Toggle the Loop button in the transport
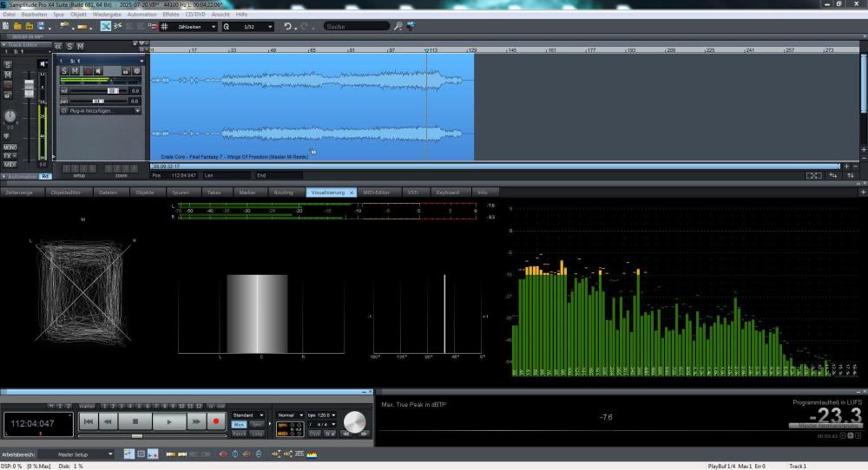 (x=257, y=434)
